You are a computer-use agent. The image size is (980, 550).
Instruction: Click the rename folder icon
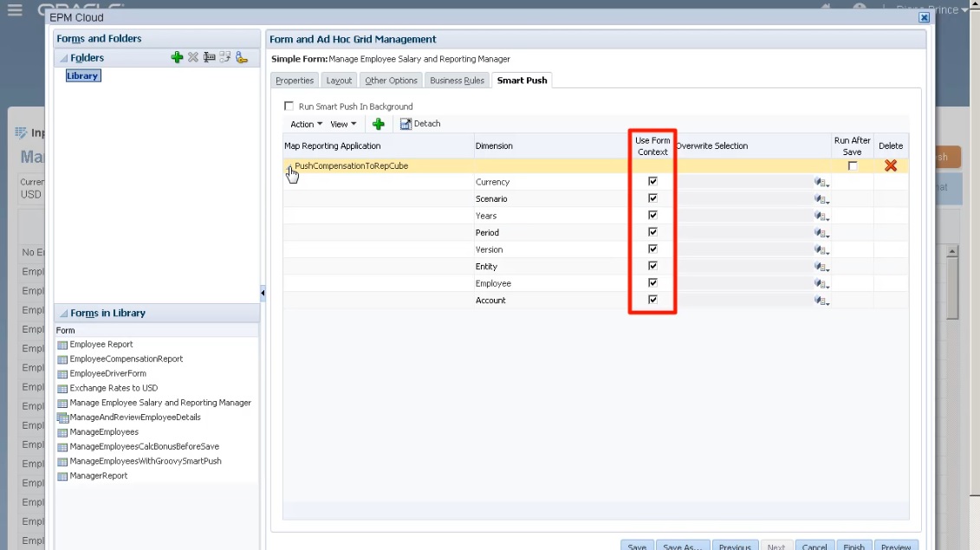pos(208,57)
